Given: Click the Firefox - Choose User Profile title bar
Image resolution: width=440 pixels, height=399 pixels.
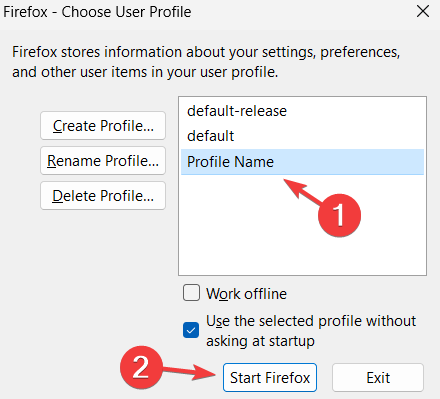Looking at the screenshot, I should pyautogui.click(x=220, y=13).
